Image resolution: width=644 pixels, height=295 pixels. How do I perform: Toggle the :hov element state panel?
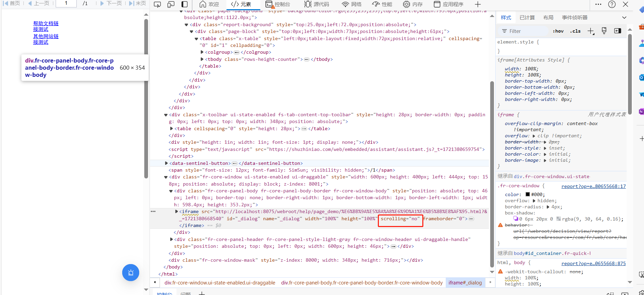point(558,31)
